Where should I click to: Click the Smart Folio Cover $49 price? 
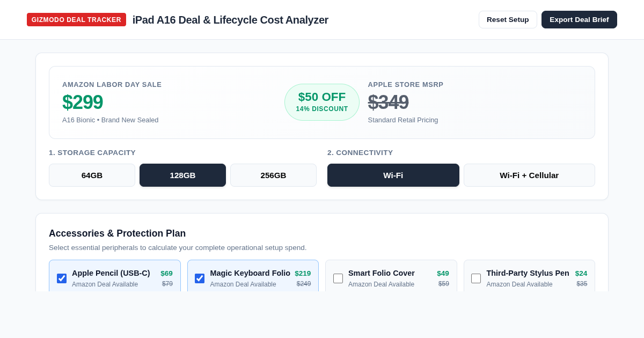click(443, 273)
